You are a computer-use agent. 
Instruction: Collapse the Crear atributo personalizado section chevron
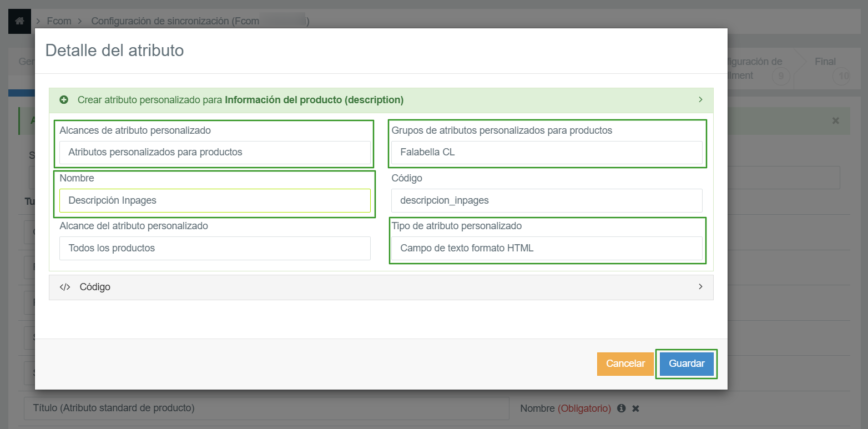point(700,100)
